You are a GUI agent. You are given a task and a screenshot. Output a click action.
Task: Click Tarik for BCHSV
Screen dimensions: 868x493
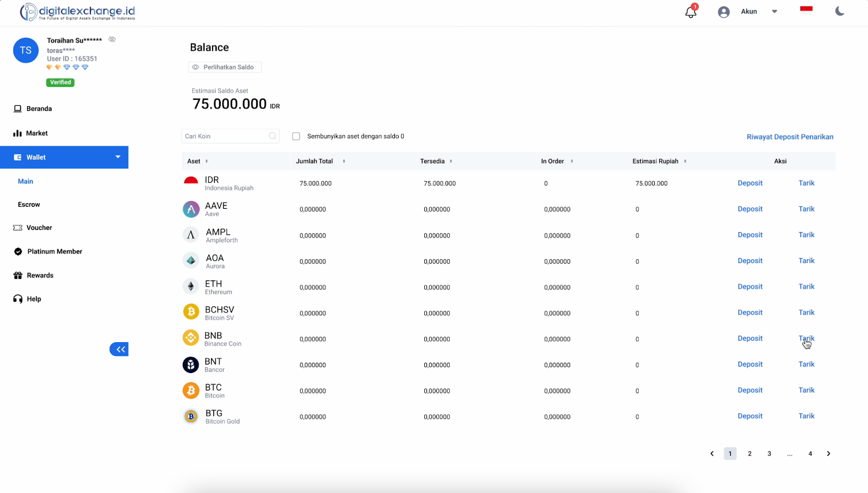click(x=807, y=312)
